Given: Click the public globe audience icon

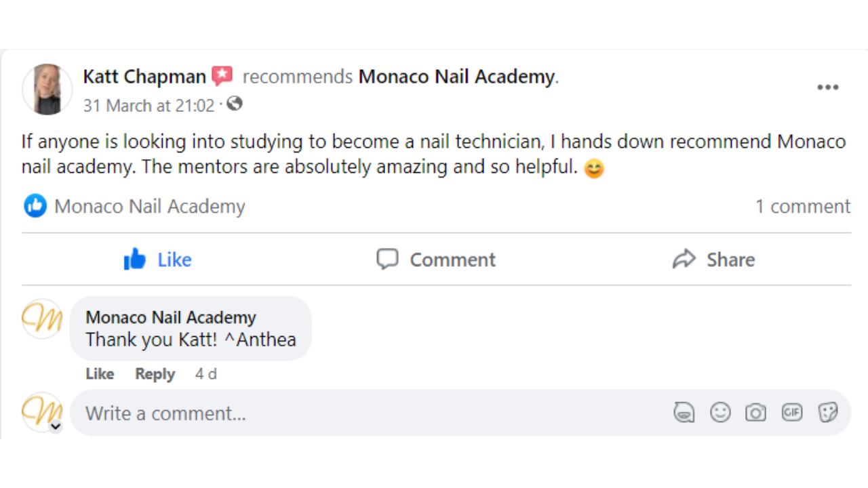Looking at the screenshot, I should click(x=235, y=104).
